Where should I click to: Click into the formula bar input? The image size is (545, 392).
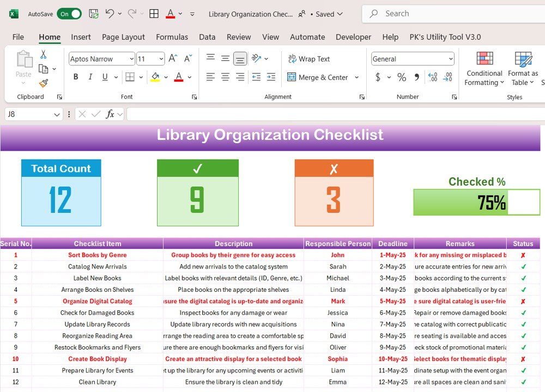coord(336,114)
